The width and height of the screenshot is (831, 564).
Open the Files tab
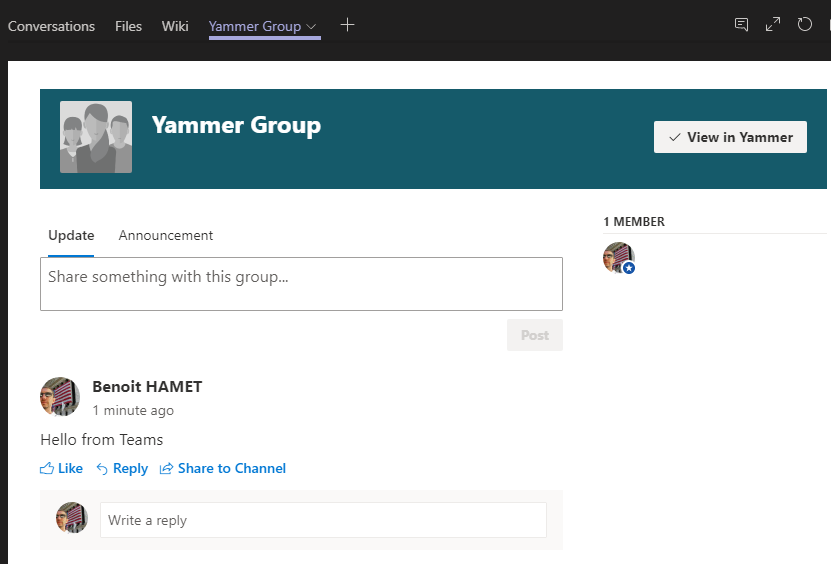128,26
